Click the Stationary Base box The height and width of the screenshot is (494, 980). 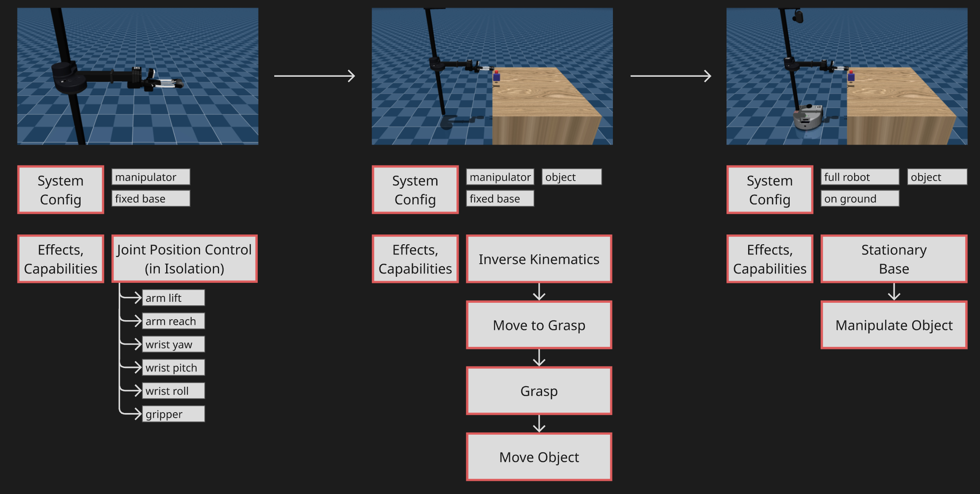[894, 259]
